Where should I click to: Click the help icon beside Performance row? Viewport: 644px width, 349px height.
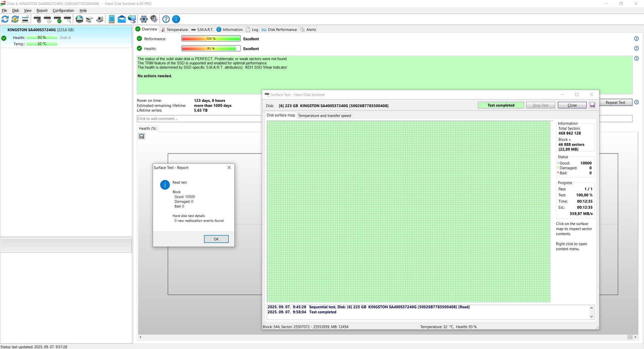pos(636,39)
